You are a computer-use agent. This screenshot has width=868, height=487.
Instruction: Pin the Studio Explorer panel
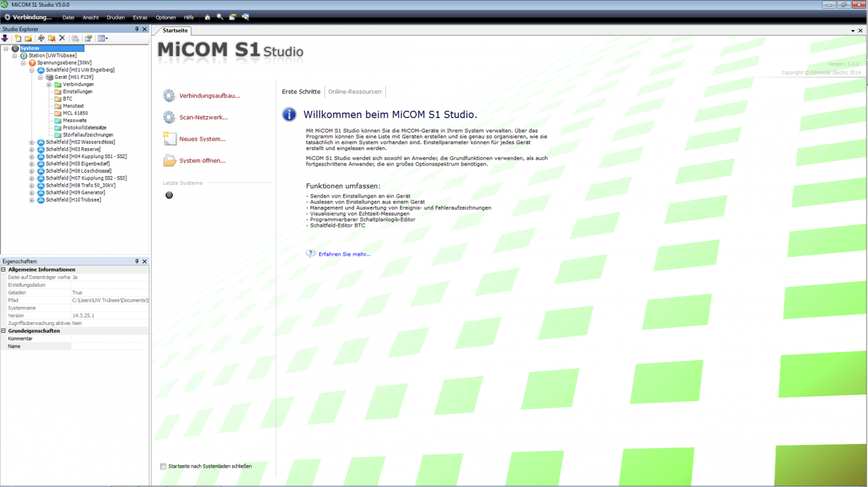click(x=137, y=29)
